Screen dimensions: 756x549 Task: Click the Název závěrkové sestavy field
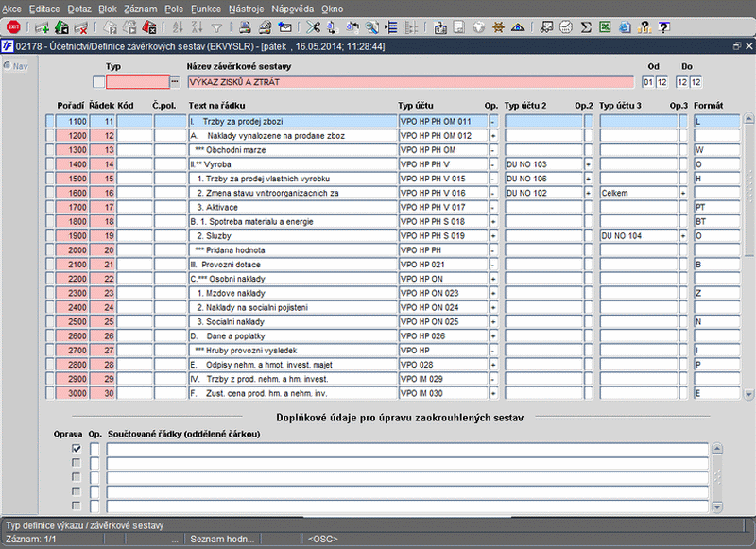(x=409, y=82)
